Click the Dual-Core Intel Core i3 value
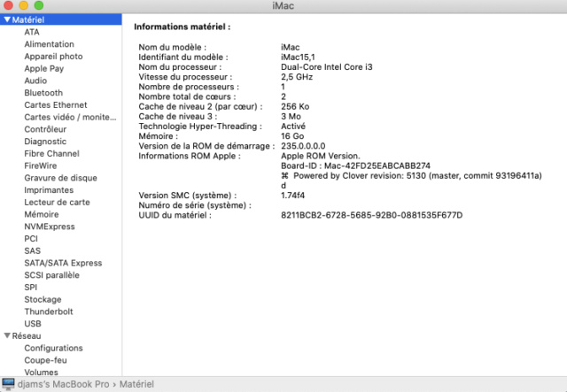 [327, 67]
